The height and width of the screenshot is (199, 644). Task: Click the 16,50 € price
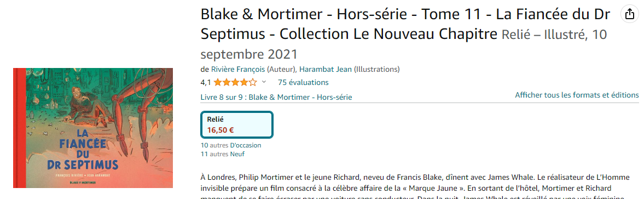pos(221,130)
